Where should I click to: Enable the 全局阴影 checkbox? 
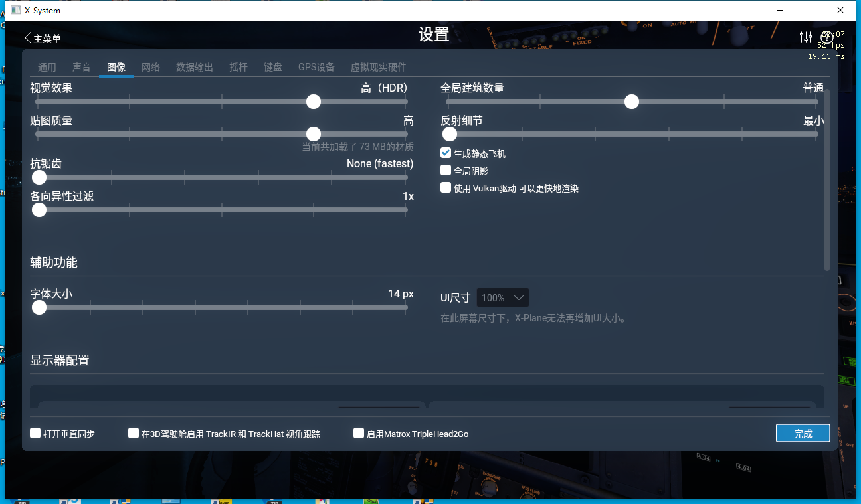point(446,171)
